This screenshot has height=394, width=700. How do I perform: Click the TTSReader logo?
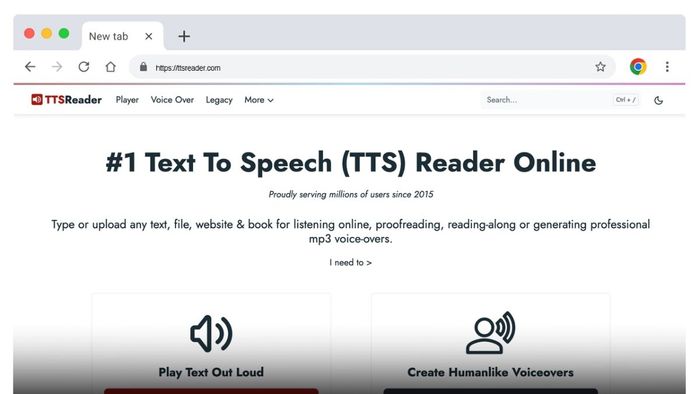pos(67,100)
